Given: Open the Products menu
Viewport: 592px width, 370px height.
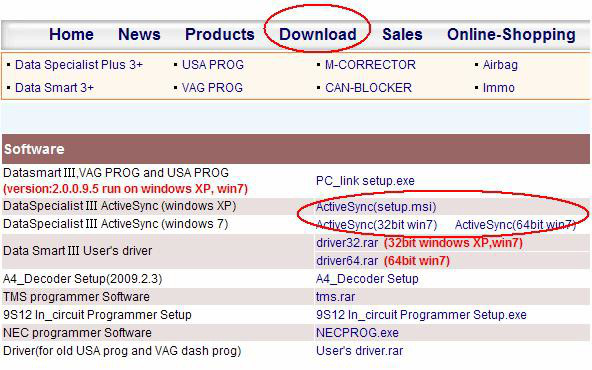Looking at the screenshot, I should tap(220, 35).
